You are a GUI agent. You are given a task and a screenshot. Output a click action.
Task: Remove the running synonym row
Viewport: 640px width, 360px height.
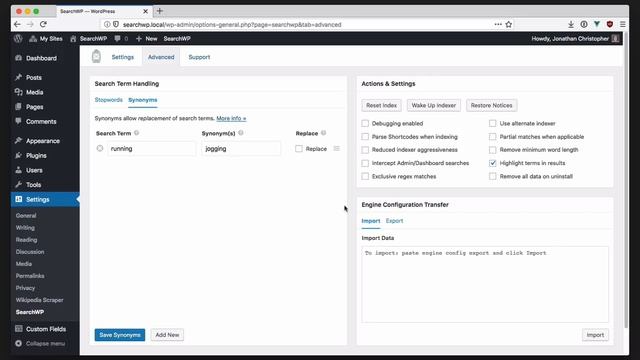coord(100,148)
